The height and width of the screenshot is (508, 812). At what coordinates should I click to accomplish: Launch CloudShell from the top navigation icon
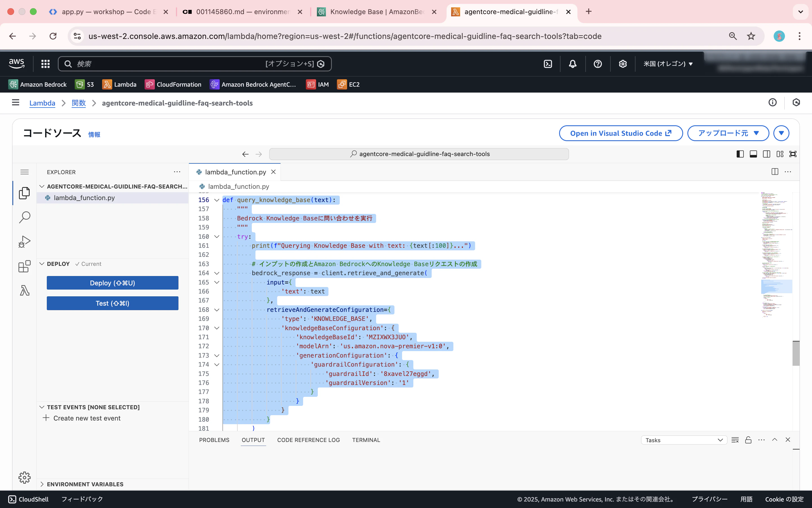click(x=548, y=64)
